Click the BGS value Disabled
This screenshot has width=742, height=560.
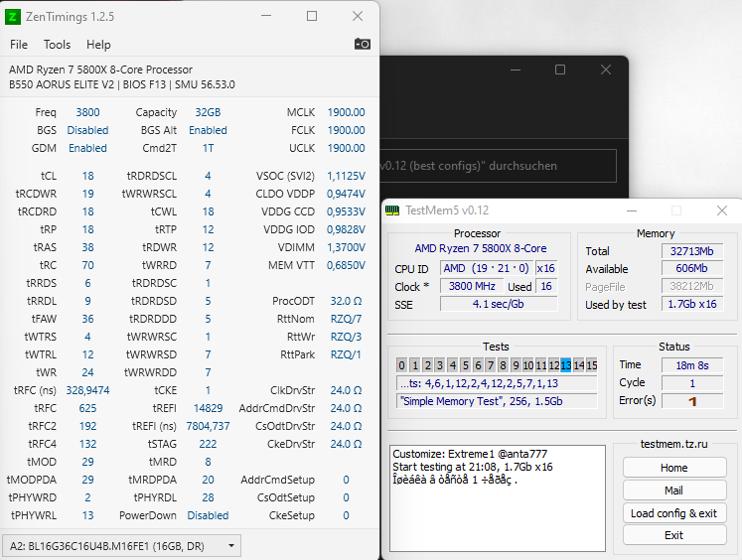tap(87, 130)
